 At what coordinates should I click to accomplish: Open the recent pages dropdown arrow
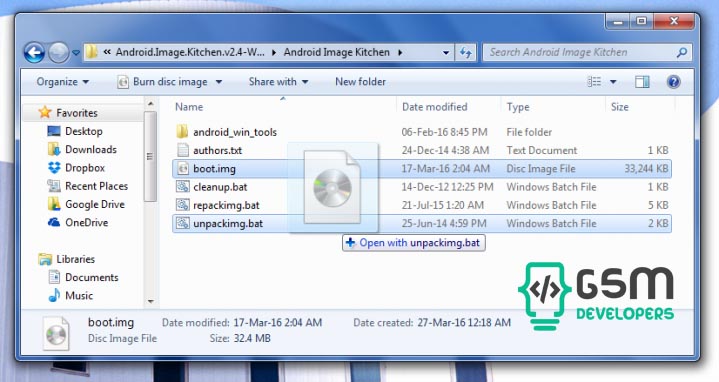[x=76, y=53]
